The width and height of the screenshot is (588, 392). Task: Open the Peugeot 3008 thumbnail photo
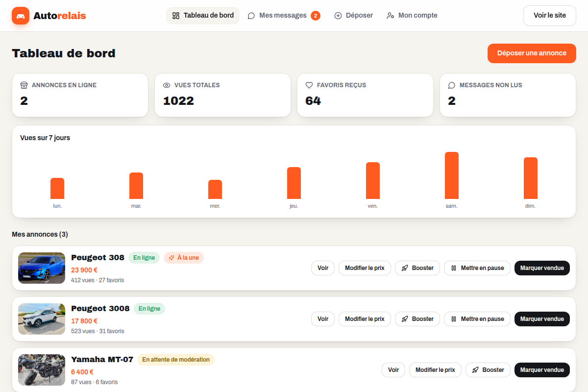pos(42,319)
